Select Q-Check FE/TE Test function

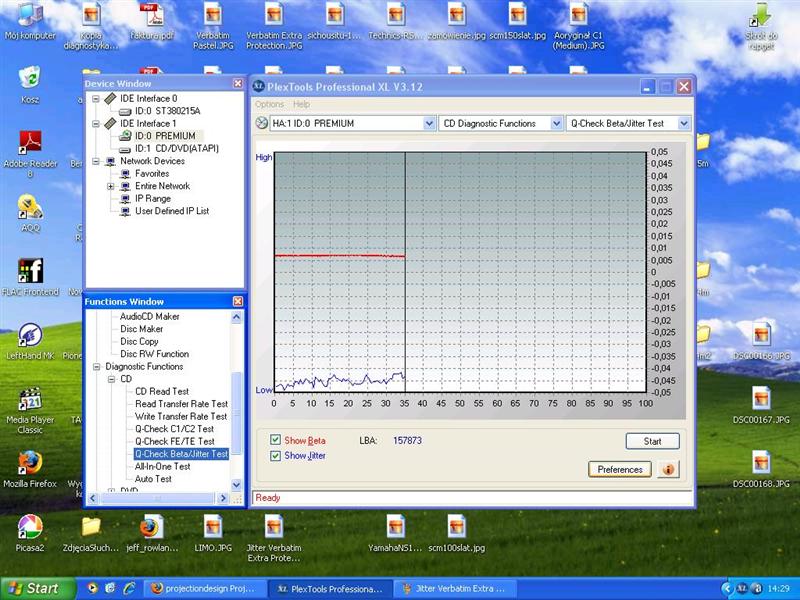click(x=174, y=441)
